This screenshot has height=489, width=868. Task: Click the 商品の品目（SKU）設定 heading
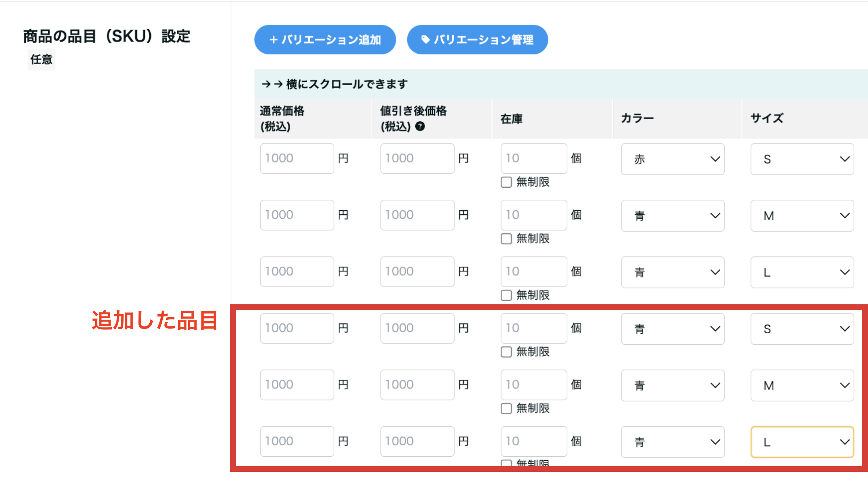[107, 36]
